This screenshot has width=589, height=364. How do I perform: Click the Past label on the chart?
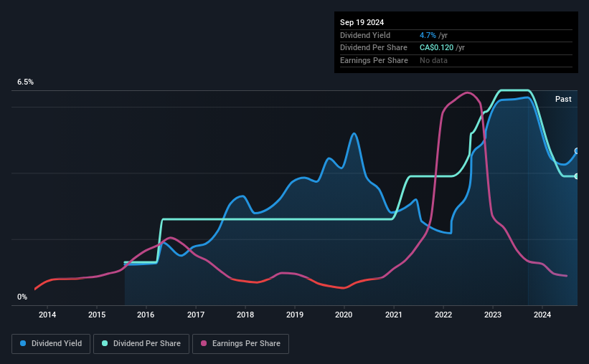563,99
